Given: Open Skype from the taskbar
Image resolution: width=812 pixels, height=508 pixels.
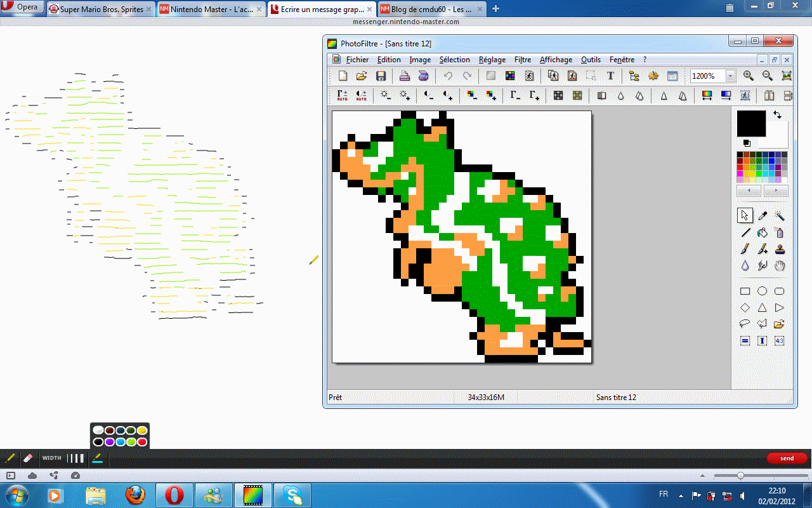Looking at the screenshot, I should [x=292, y=495].
